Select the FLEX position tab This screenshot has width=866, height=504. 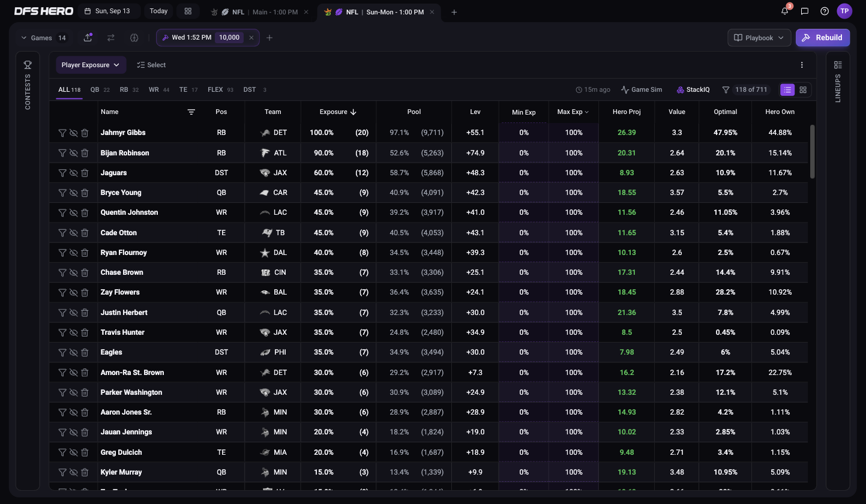pos(220,89)
